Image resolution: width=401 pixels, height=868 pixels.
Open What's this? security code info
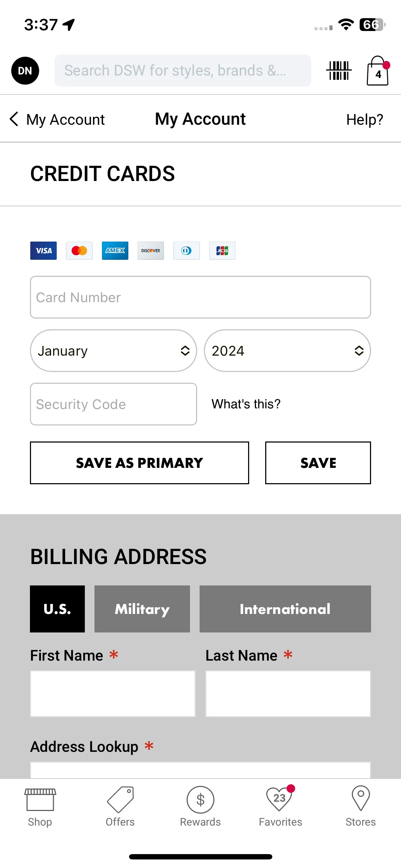tap(246, 404)
